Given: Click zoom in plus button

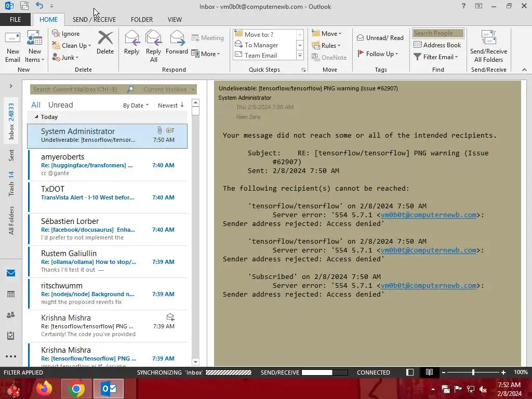Looking at the screenshot, I should coord(503,372).
